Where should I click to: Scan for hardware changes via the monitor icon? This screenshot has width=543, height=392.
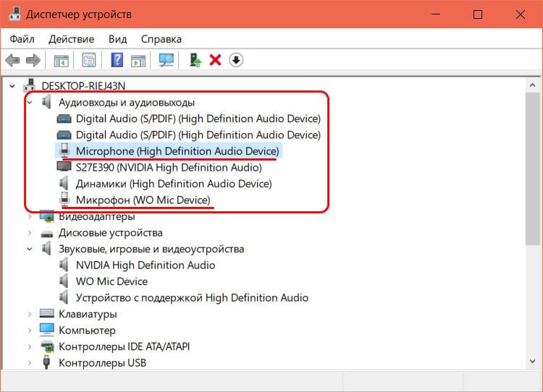[x=167, y=60]
